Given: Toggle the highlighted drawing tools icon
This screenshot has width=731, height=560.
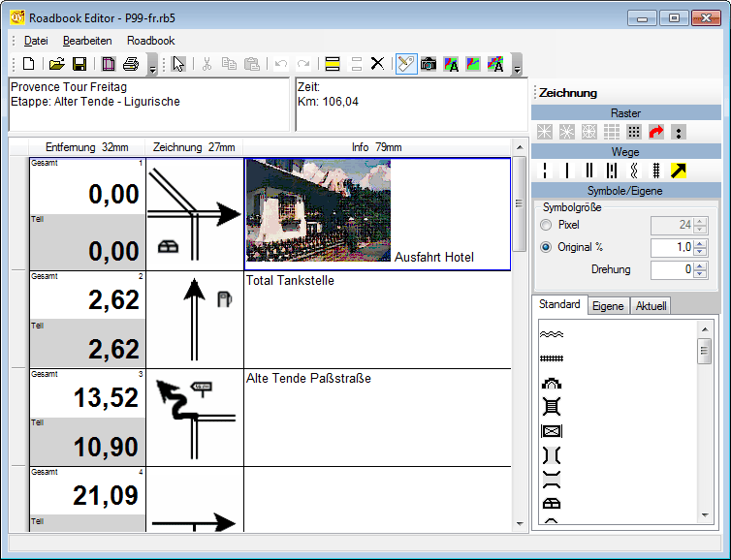Looking at the screenshot, I should click(x=405, y=64).
